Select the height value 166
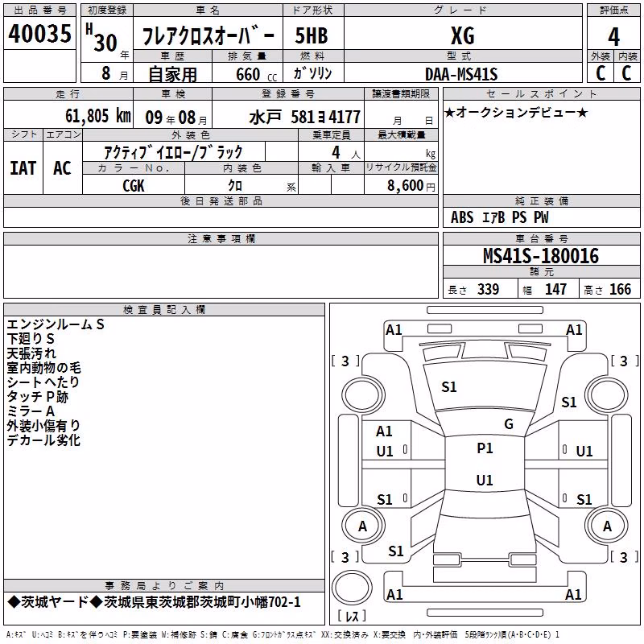Image resolution: width=644 pixels, height=644 pixels. (x=620, y=289)
